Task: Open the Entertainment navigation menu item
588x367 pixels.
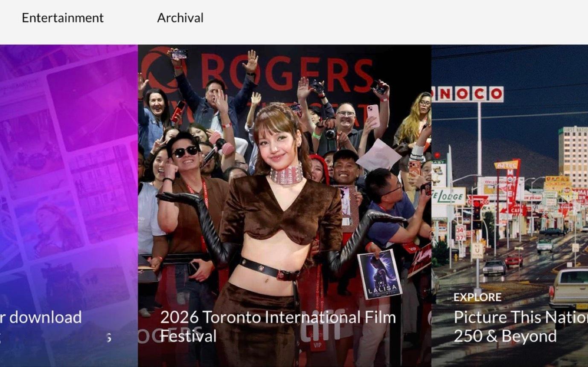Action: (x=63, y=18)
